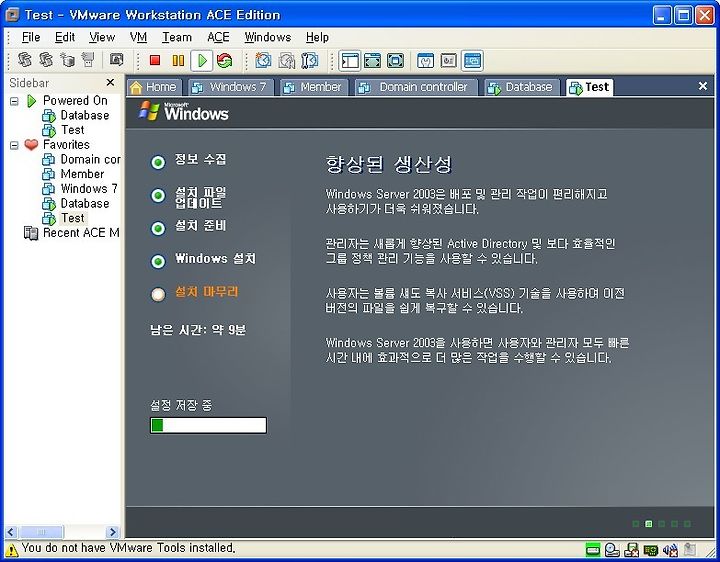Revert the VM to its snapshot
The width and height of the screenshot is (720, 562).
[287, 60]
